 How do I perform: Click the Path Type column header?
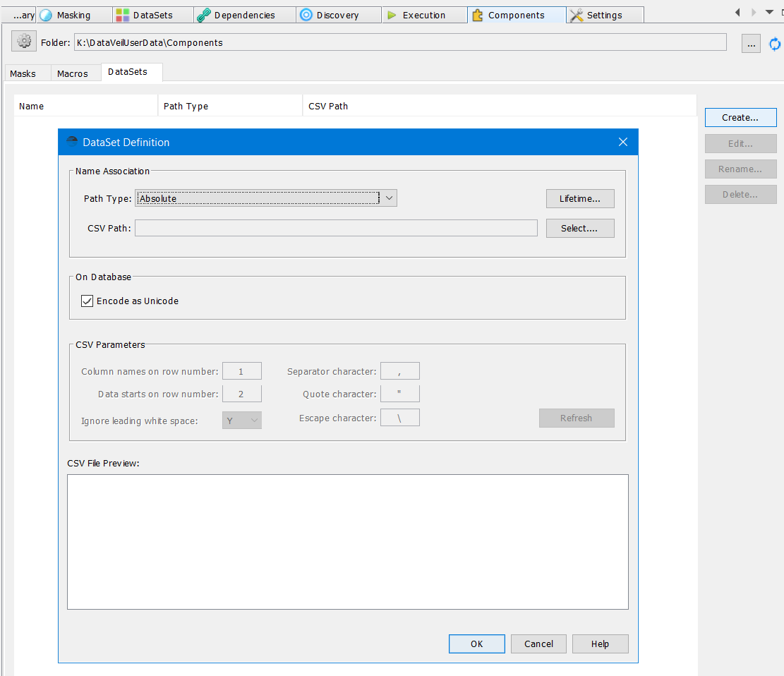(x=230, y=106)
